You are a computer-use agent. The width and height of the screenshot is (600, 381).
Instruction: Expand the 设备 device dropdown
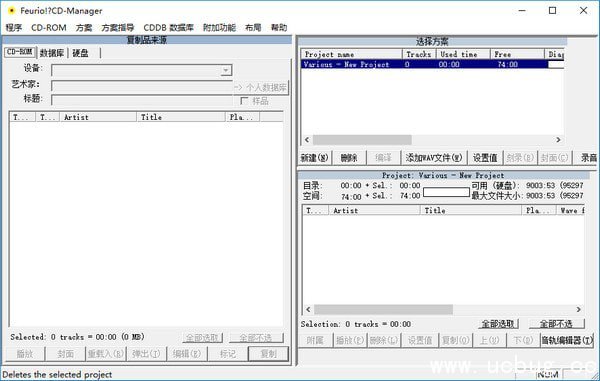coord(226,70)
